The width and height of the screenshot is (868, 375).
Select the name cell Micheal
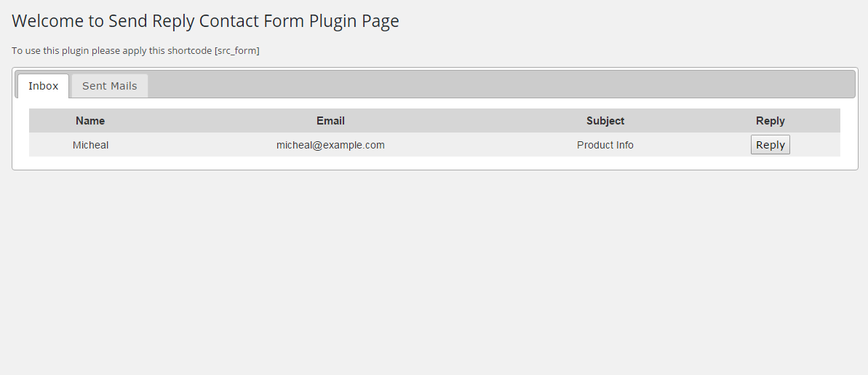pos(90,145)
